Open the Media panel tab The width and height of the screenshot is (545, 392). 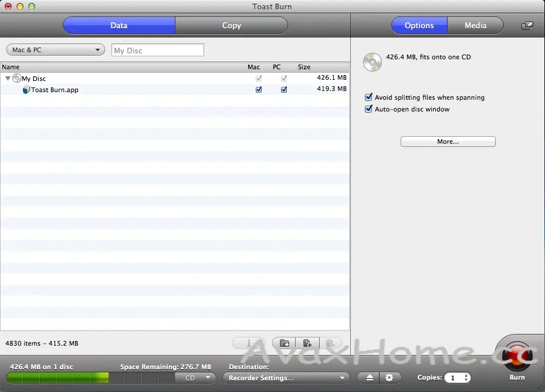[476, 25]
